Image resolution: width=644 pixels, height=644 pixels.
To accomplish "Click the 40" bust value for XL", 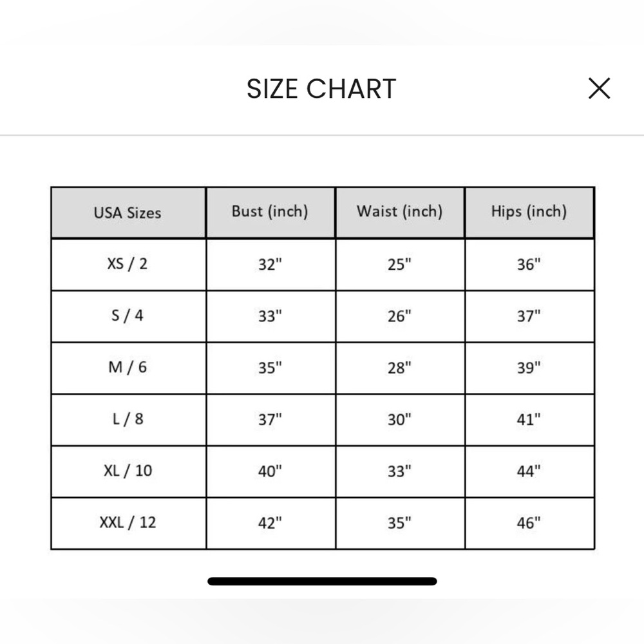I will 270,471.
